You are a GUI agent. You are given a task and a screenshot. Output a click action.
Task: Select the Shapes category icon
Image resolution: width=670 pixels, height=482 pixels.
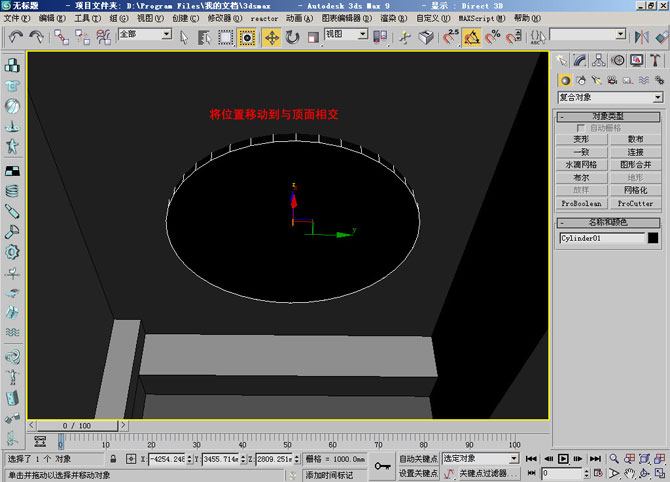tap(581, 80)
